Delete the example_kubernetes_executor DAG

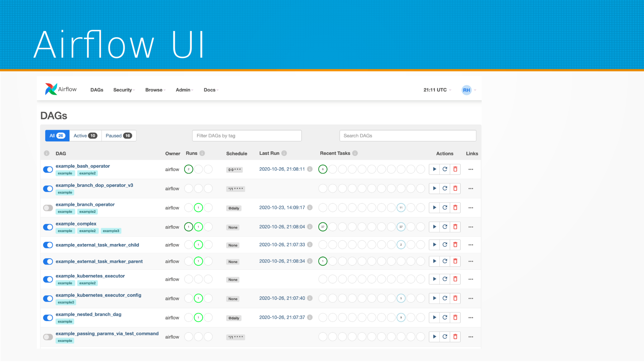pyautogui.click(x=455, y=279)
